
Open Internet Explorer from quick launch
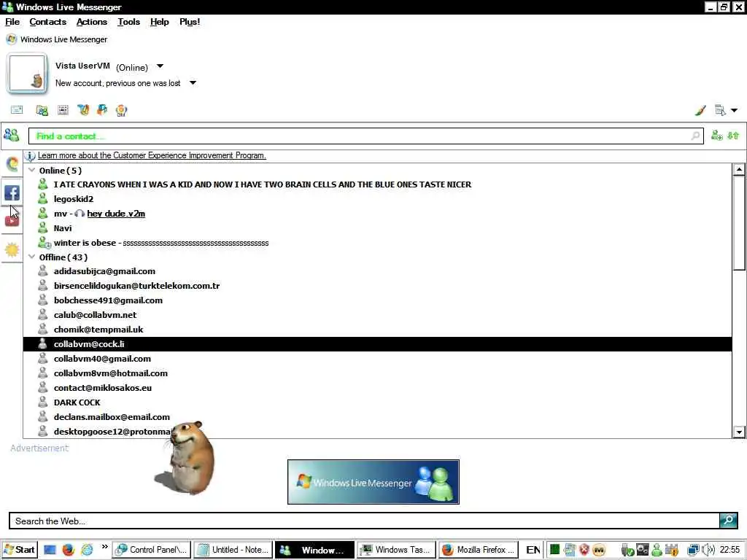click(87, 550)
